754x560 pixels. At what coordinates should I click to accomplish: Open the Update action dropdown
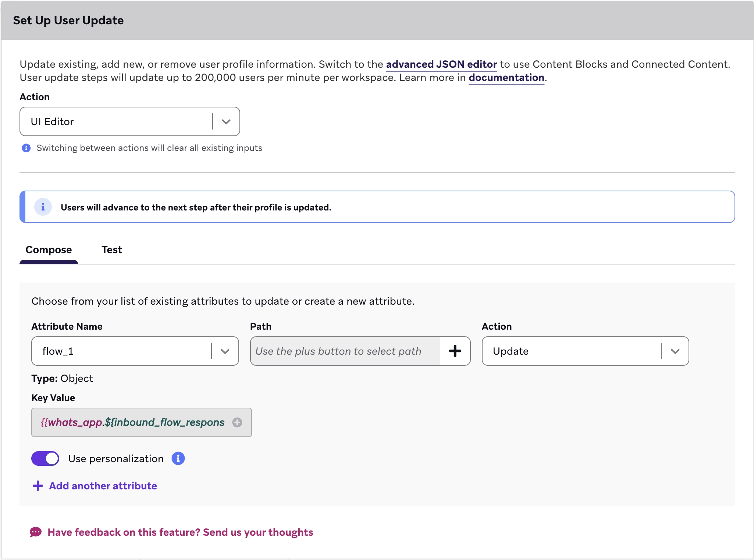coord(675,351)
